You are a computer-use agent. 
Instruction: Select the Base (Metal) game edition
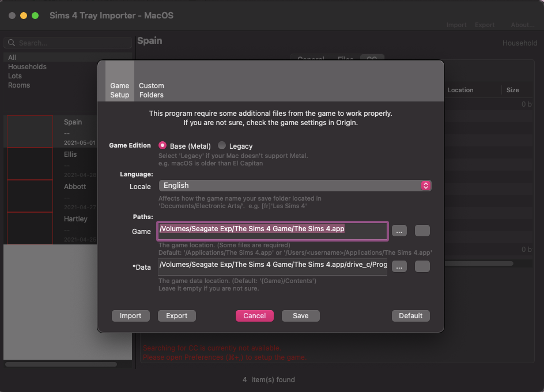[x=162, y=145]
